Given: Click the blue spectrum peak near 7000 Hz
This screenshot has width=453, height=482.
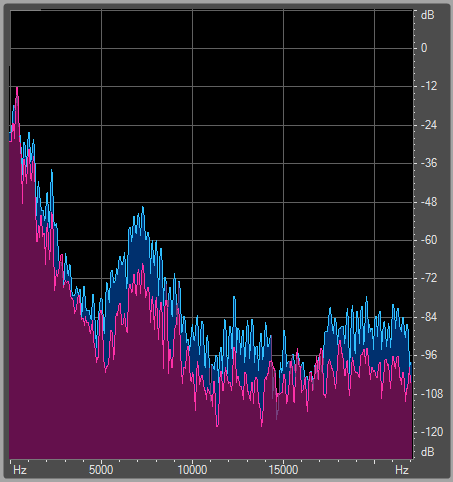Looking at the screenshot, I should (143, 209).
